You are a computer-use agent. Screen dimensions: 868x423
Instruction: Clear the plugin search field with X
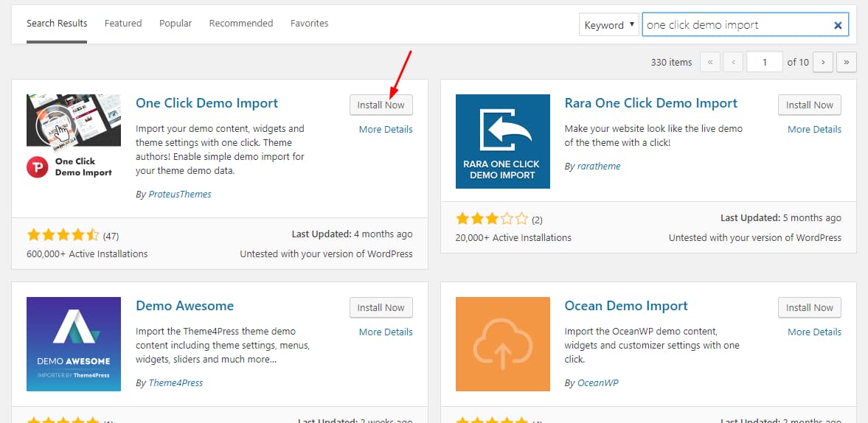[x=838, y=25]
